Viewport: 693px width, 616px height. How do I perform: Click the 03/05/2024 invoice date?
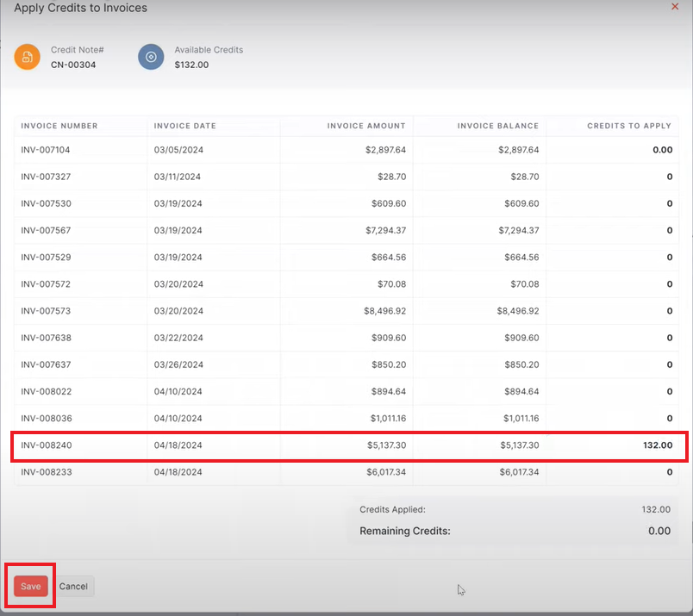[178, 150]
